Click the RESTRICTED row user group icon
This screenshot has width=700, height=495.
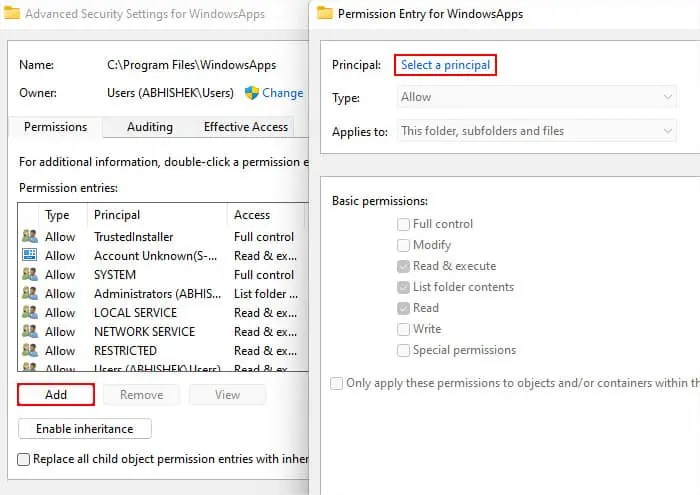tap(30, 350)
